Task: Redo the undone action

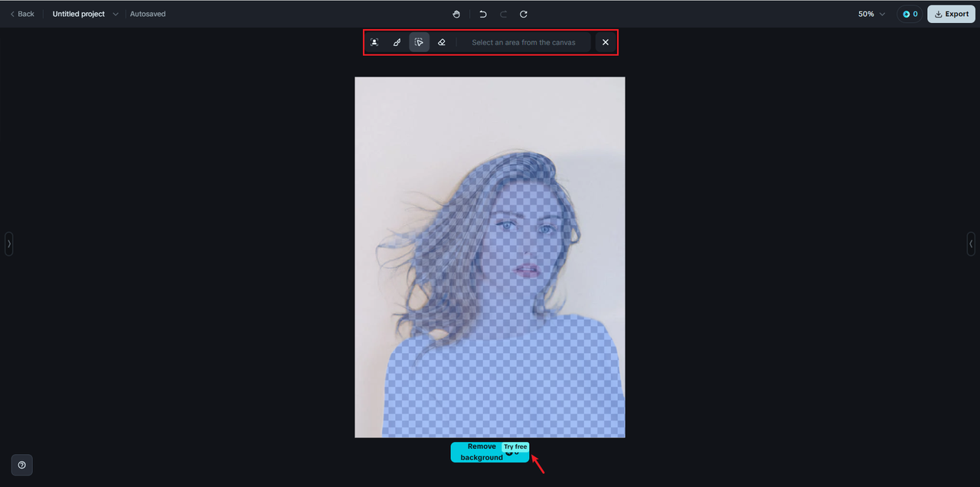Action: coord(503,14)
